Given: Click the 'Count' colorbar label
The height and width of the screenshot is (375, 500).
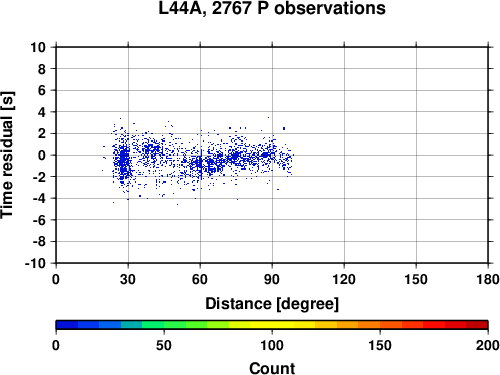Looking at the screenshot, I should (272, 368).
